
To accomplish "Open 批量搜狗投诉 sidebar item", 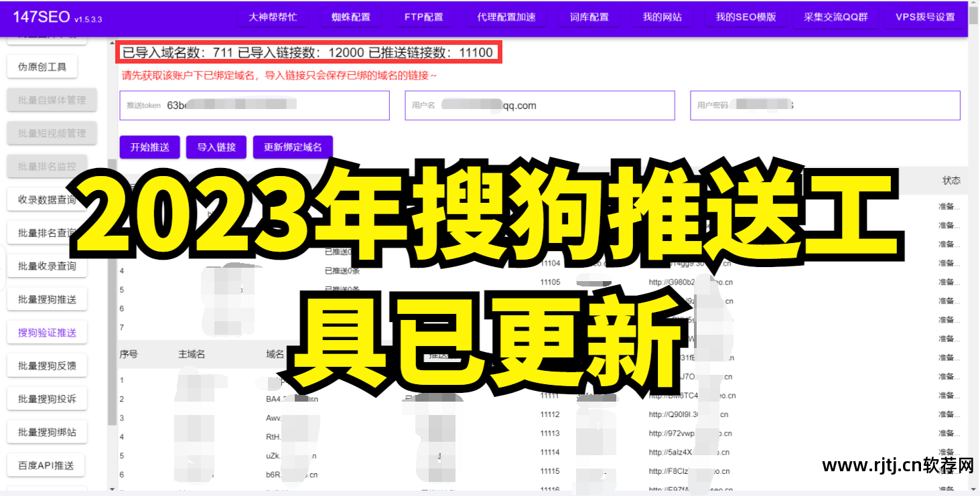I will [47, 399].
